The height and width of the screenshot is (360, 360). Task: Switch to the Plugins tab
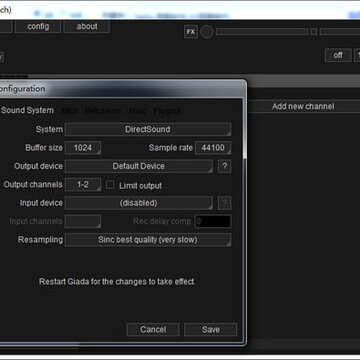pyautogui.click(x=167, y=111)
